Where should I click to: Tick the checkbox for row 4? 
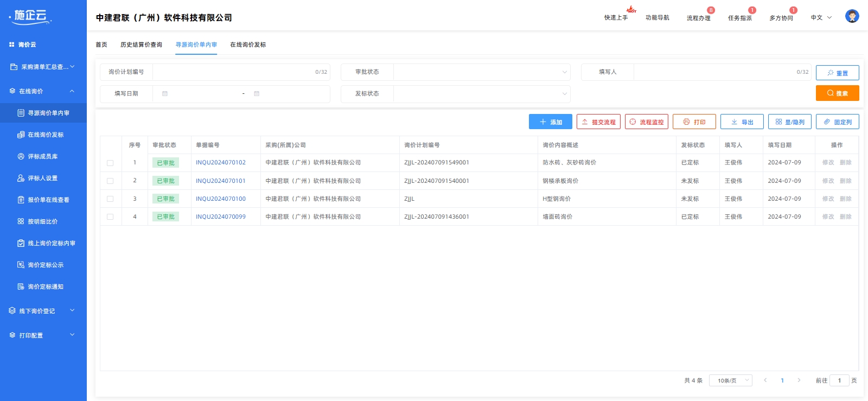[110, 217]
